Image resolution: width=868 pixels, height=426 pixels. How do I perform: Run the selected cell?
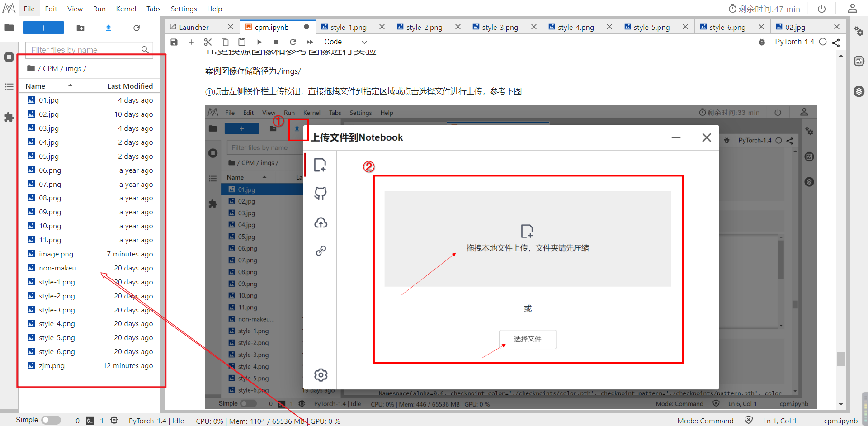pos(259,42)
